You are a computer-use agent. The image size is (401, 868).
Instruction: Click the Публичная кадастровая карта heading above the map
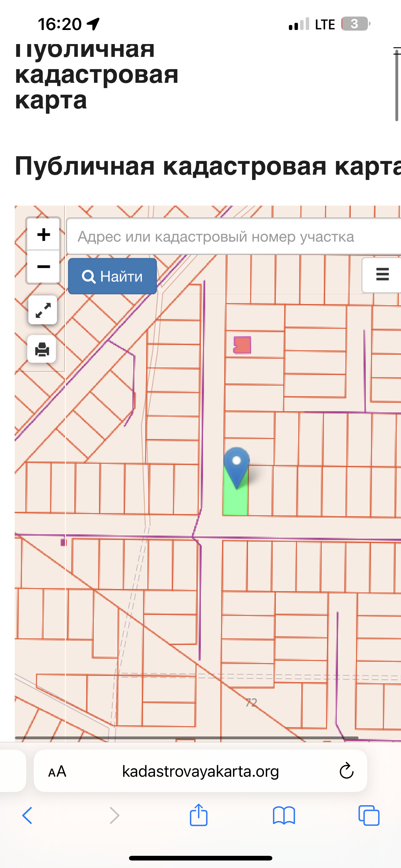[x=208, y=166]
